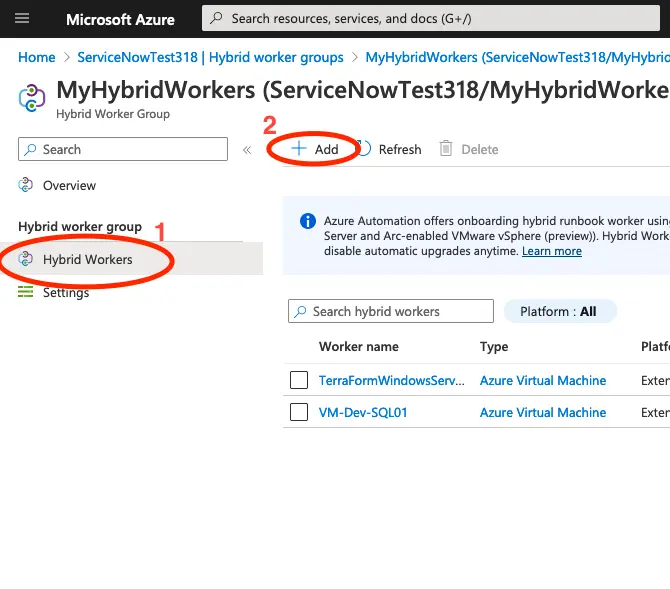Click magnifier icon in Search hybrid workers
This screenshot has height=589, width=670.
pos(300,312)
